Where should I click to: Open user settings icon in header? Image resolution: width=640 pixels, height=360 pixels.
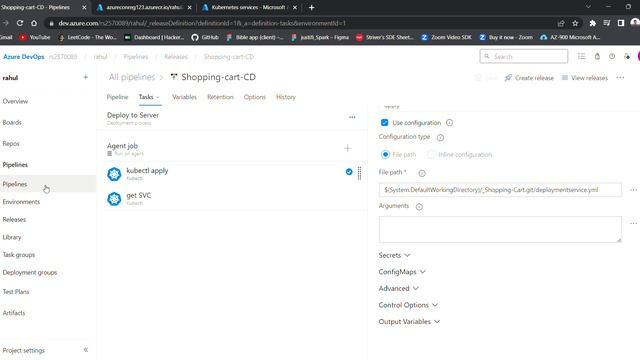tap(627, 56)
